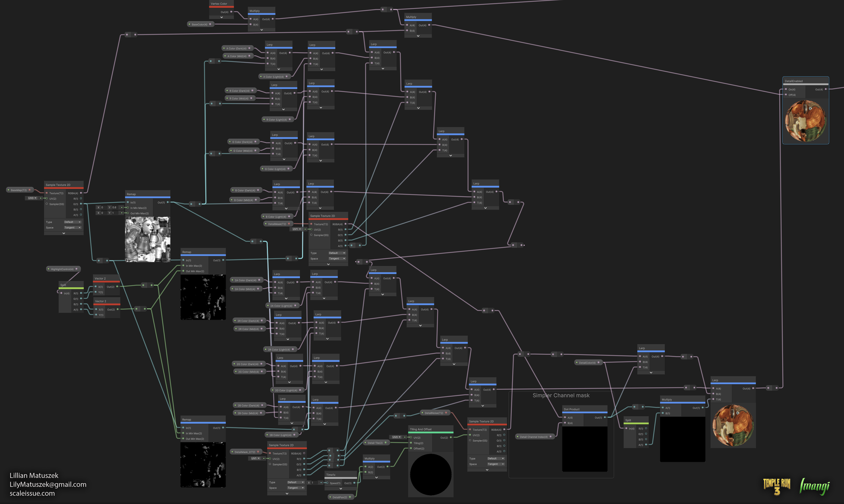Click the green Imangi logo
The image size is (844, 504).
(x=815, y=487)
